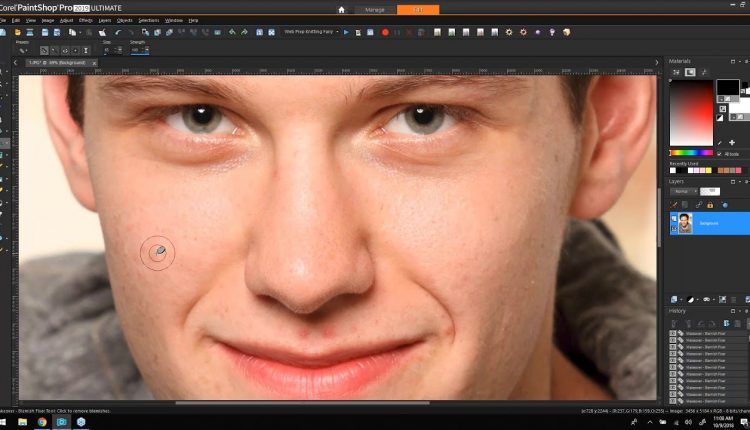This screenshot has width=750, height=430.
Task: Click the Size value field
Action: coord(109,50)
